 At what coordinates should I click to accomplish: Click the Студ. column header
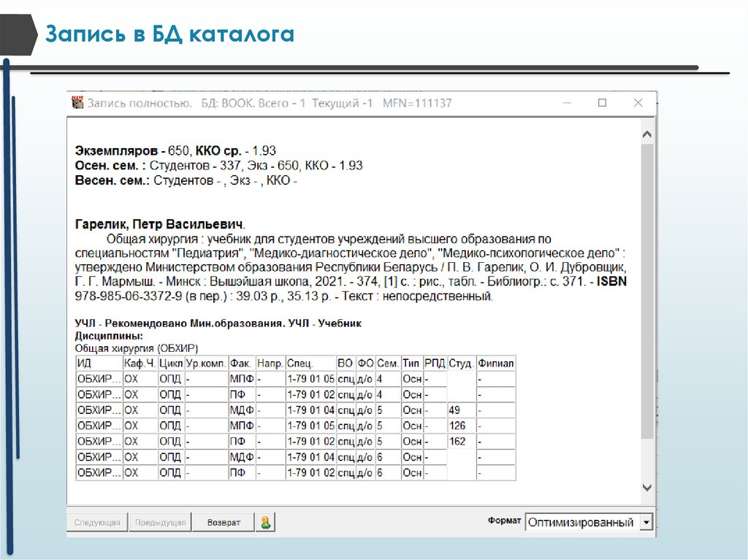[461, 363]
